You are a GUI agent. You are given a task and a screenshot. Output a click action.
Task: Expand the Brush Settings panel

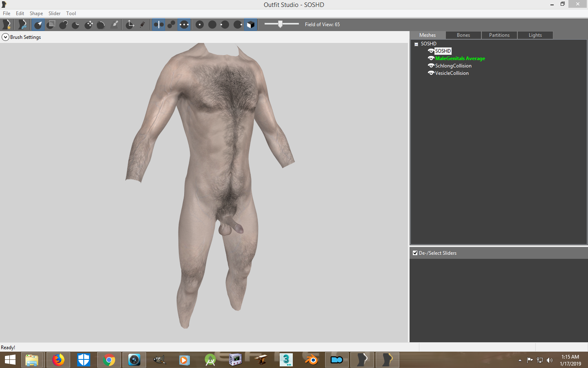(5, 37)
